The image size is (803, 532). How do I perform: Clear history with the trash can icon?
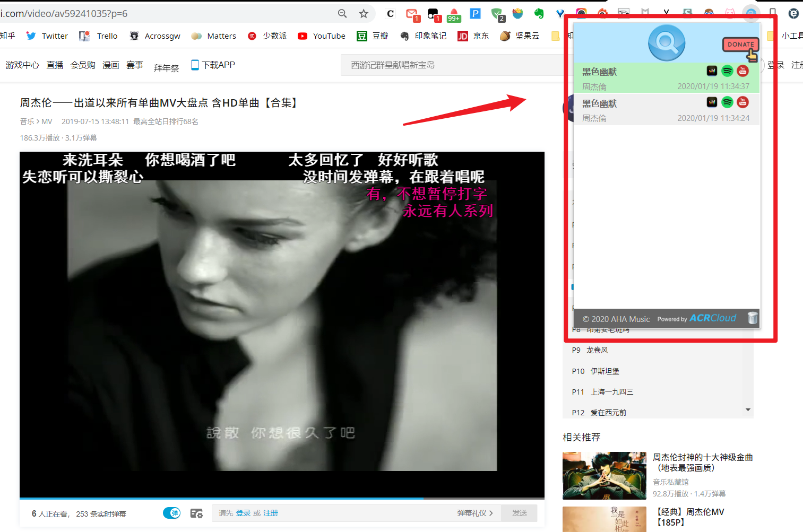[x=753, y=318]
